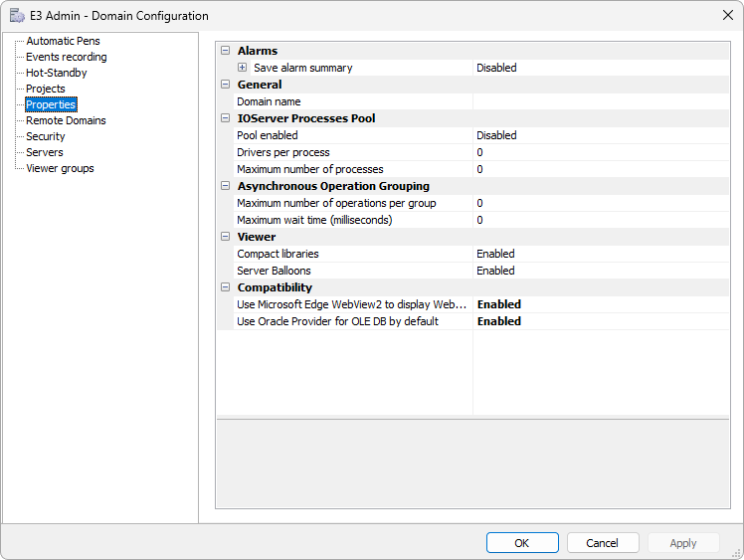Click the Pool enabled Disabled value
Image resolution: width=744 pixels, height=560 pixels.
click(601, 135)
